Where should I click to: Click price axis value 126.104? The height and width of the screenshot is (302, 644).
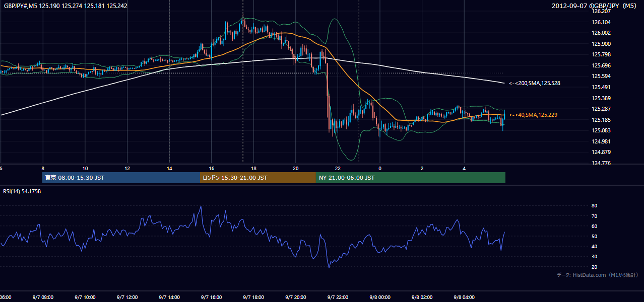click(602, 22)
